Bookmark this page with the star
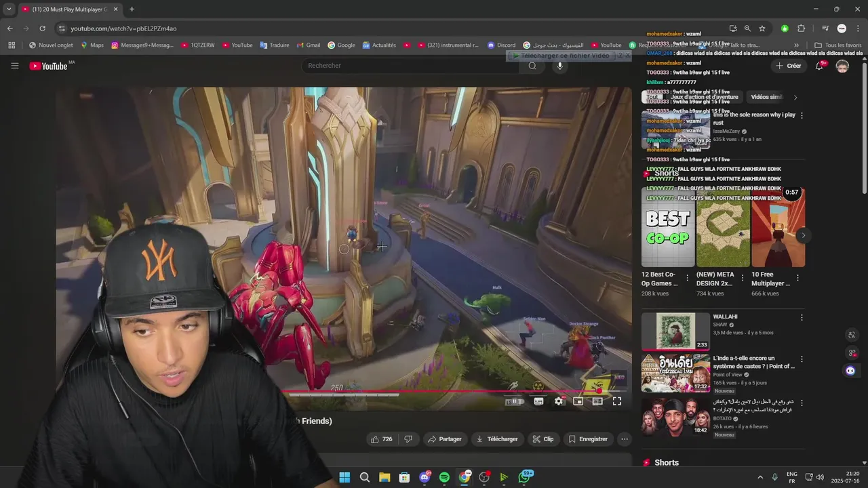868x488 pixels. (762, 28)
